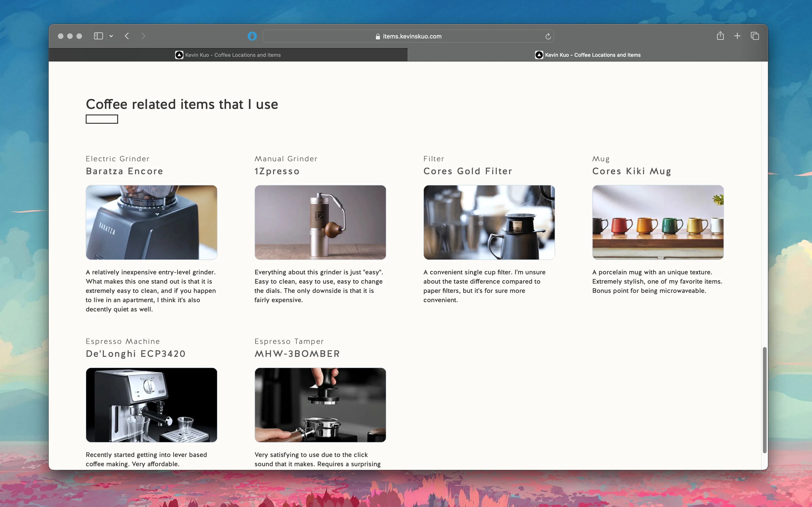Click the De'Longhi ECP3420 title
The image size is (812, 507).
[x=136, y=354]
